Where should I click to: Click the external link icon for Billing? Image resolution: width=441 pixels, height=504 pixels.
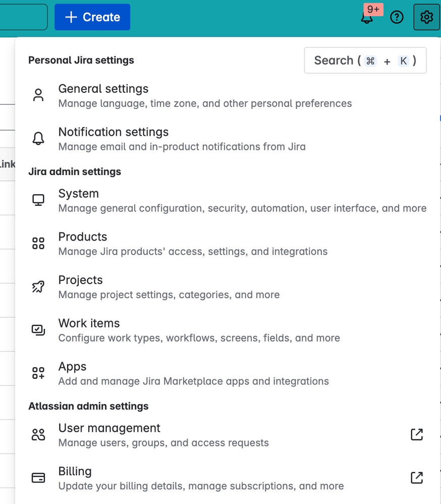[x=417, y=477]
